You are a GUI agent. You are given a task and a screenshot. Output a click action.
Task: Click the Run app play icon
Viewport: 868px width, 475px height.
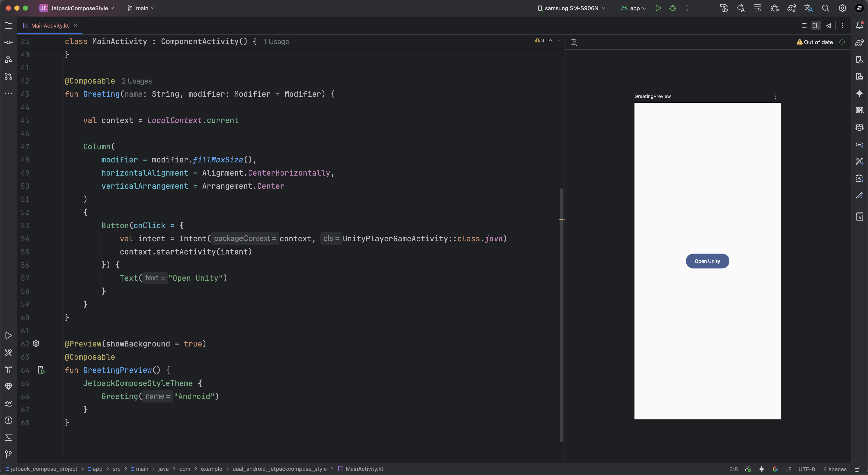tap(658, 8)
